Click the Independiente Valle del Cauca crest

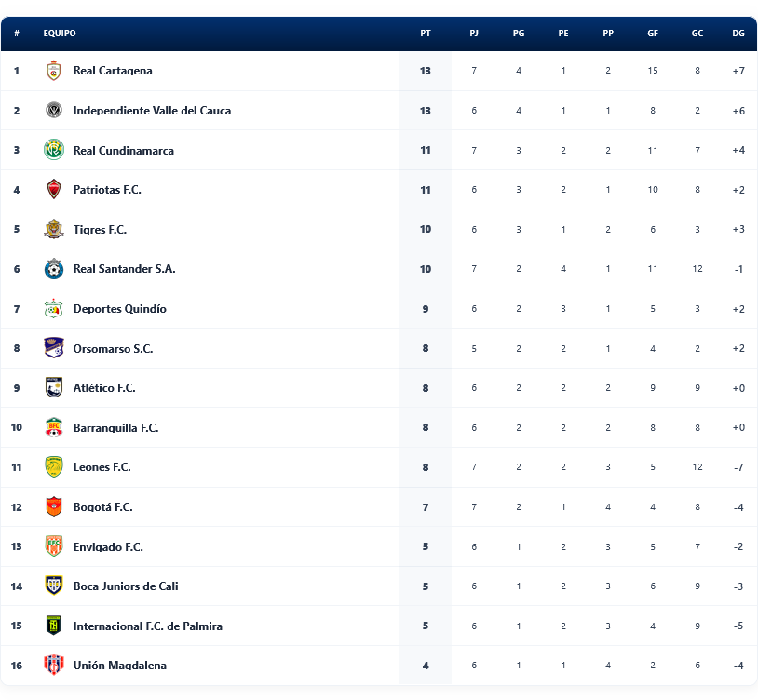[x=54, y=111]
